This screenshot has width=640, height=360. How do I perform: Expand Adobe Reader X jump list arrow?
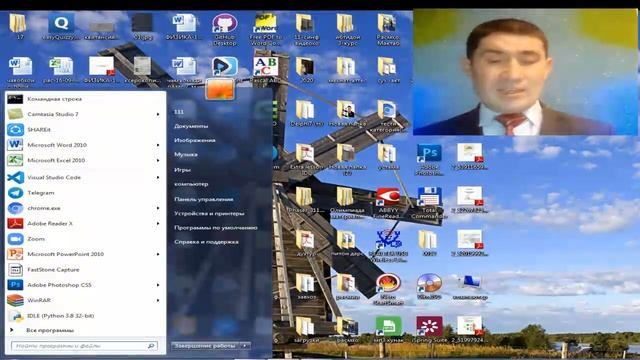(158, 224)
